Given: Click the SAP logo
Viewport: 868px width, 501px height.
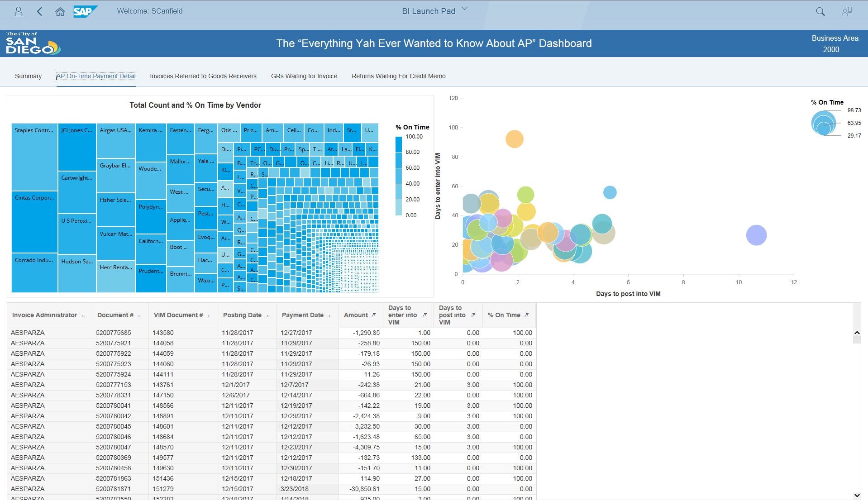Looking at the screenshot, I should point(85,11).
